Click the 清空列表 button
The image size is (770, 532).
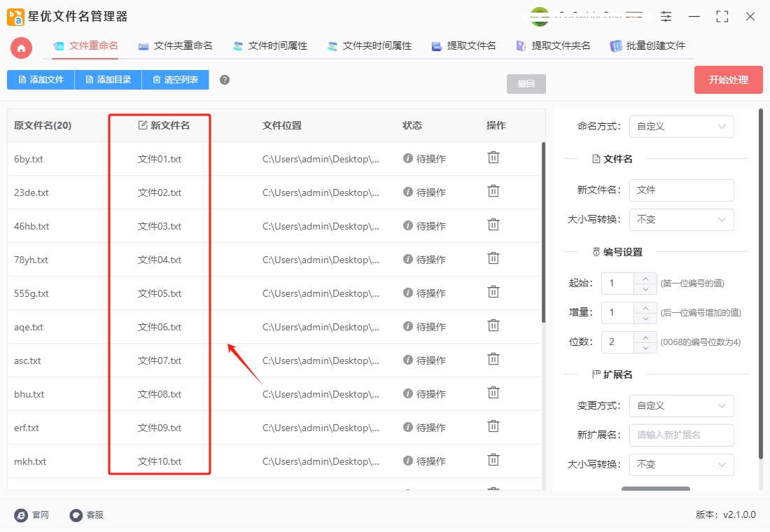pyautogui.click(x=175, y=80)
